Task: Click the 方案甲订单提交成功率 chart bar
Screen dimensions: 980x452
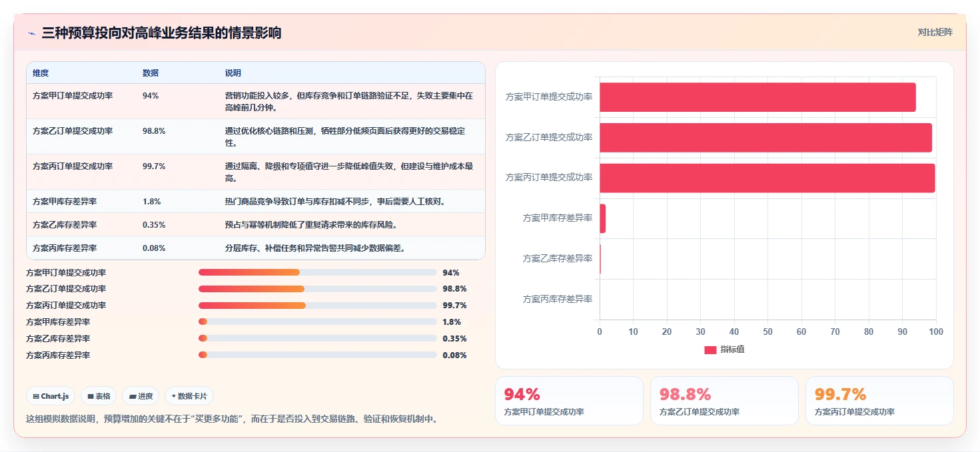Action: click(757, 97)
